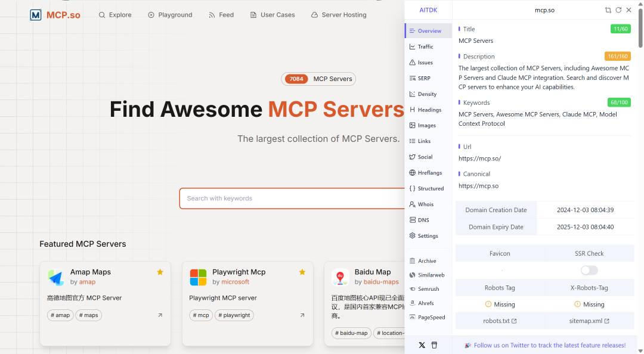Open User Cases in the site navigation
Image resolution: width=644 pixels, height=354 pixels.
[273, 15]
